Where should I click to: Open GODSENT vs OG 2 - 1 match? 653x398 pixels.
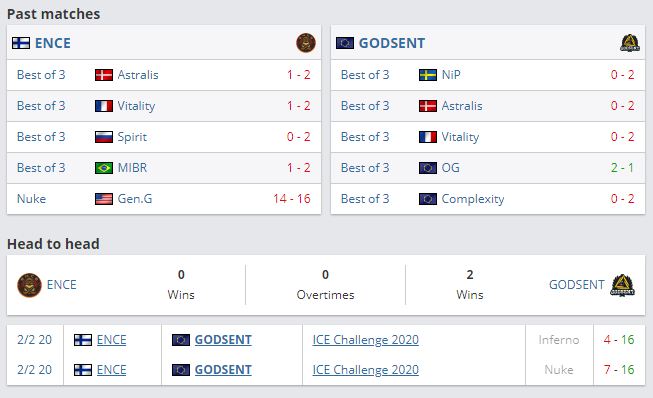pos(488,168)
